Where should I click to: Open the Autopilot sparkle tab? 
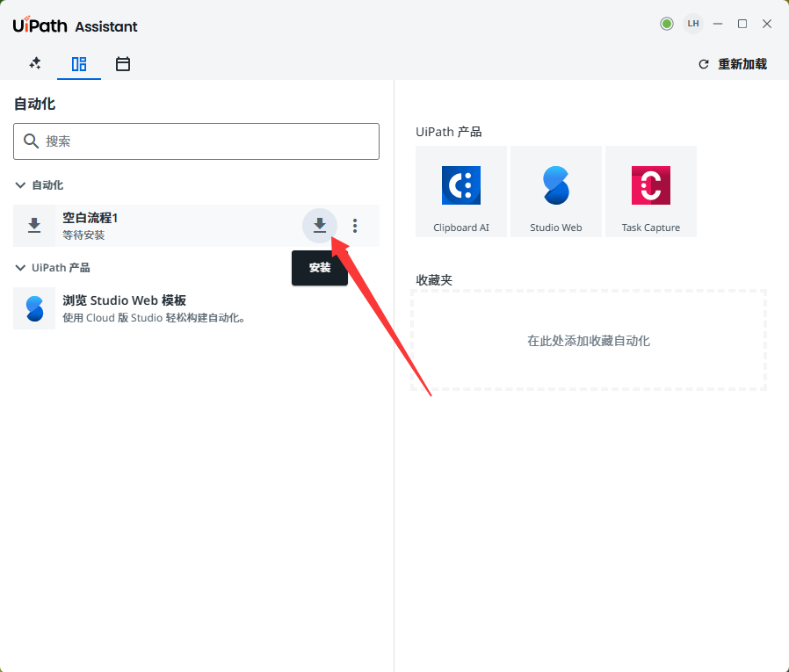pyautogui.click(x=35, y=63)
